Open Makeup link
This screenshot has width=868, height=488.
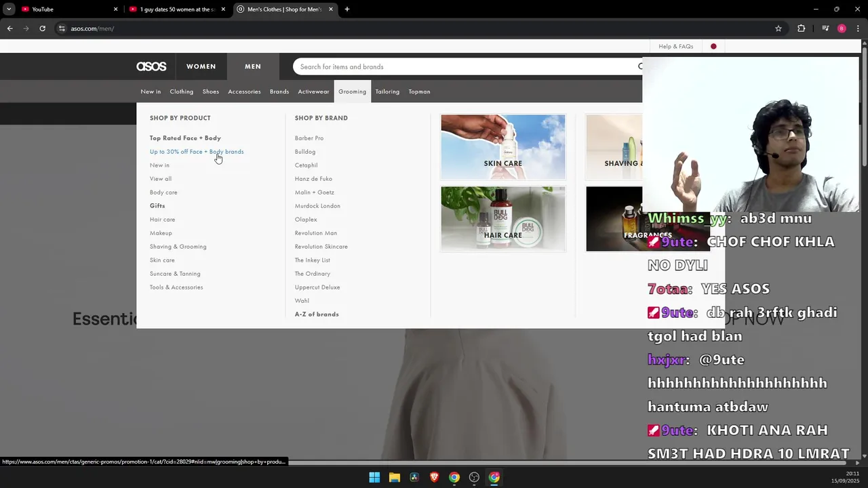click(x=161, y=233)
